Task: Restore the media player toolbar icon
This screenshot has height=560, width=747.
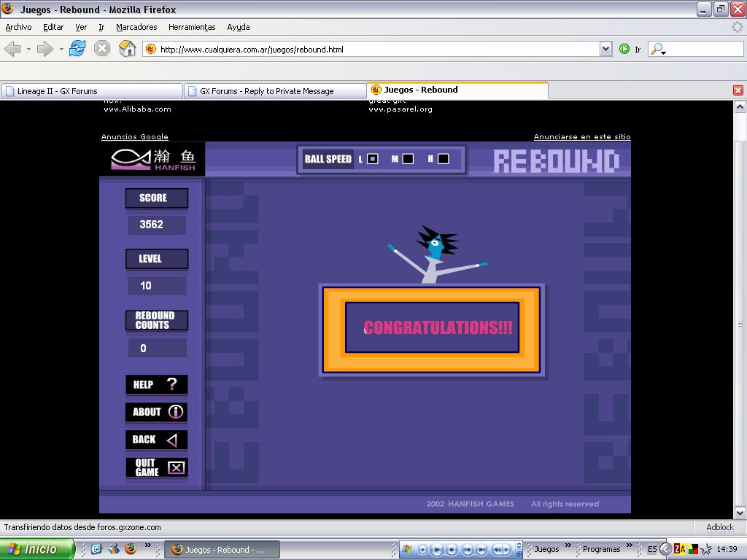Action: [x=519, y=554]
